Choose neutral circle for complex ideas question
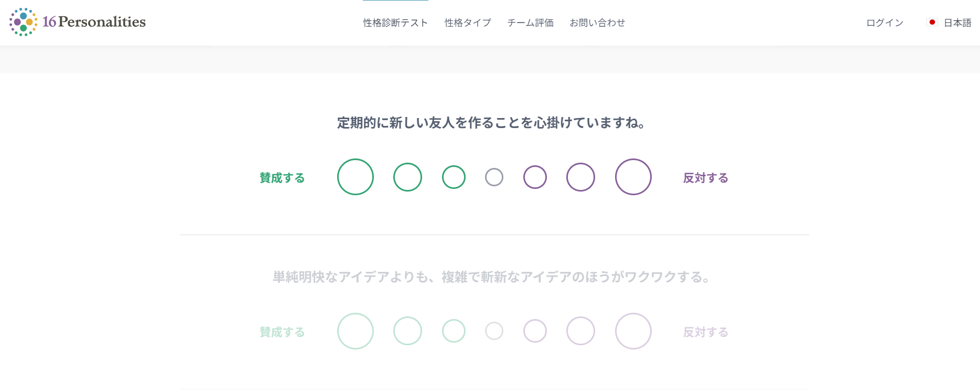The height and width of the screenshot is (392, 980). (x=494, y=331)
